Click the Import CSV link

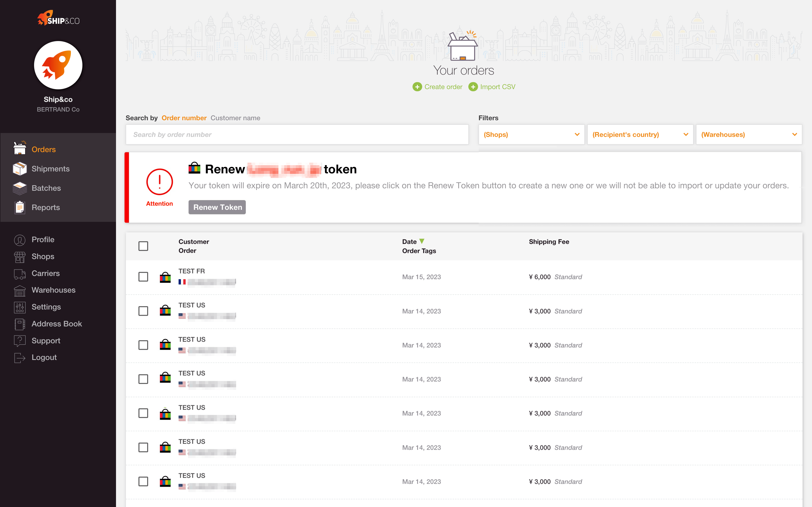[x=497, y=87]
